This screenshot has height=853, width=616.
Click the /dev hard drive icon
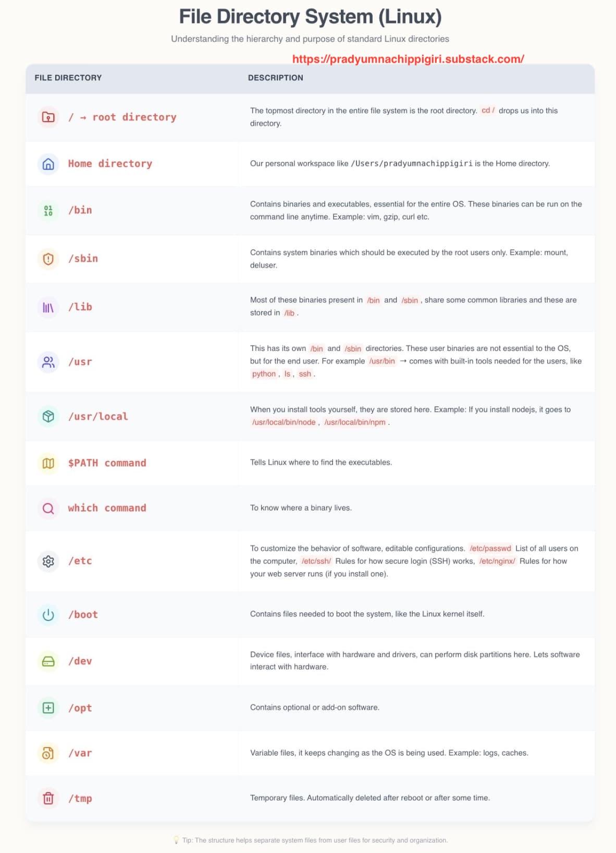[48, 661]
